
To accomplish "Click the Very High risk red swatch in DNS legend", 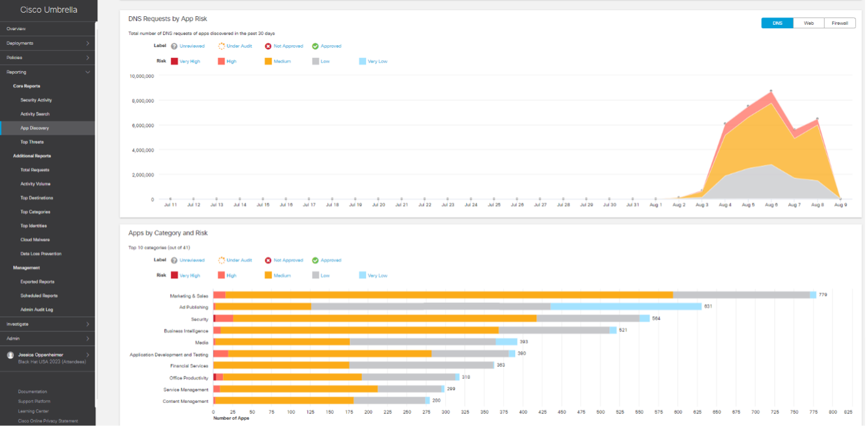I will tap(174, 62).
